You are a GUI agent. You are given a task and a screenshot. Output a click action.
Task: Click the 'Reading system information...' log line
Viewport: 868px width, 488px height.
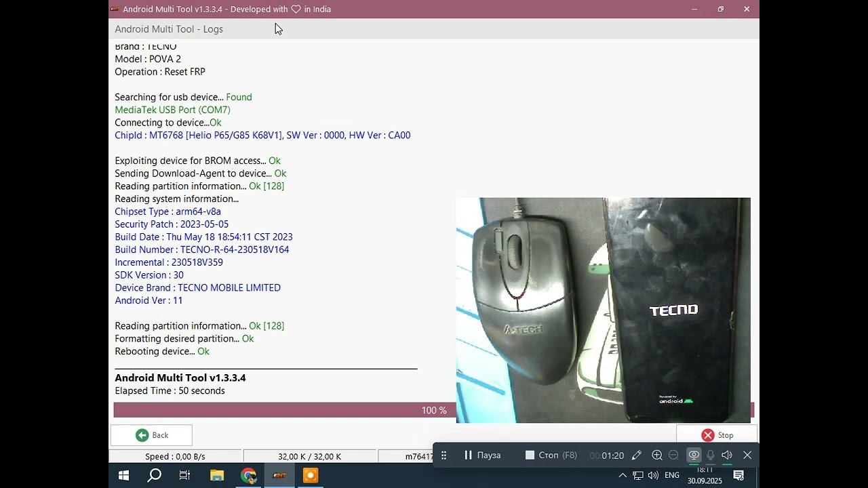[x=177, y=199]
